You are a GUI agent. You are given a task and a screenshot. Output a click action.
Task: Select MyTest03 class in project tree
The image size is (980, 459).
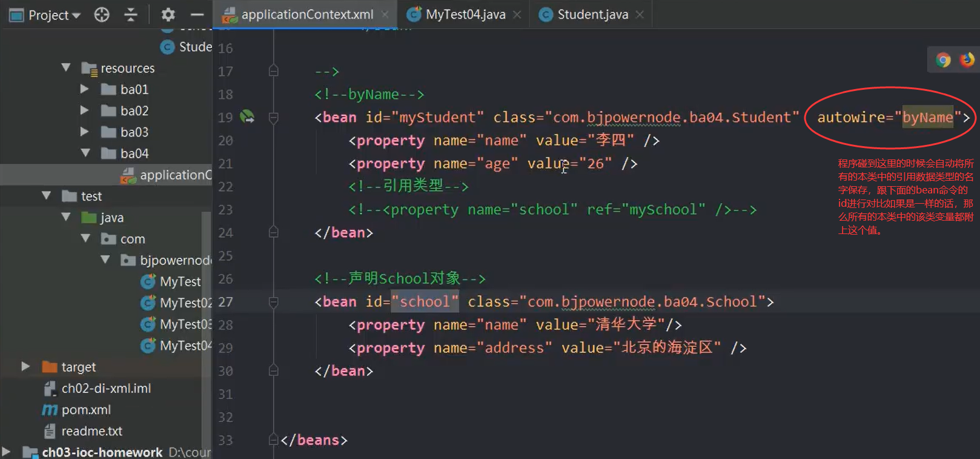185,324
